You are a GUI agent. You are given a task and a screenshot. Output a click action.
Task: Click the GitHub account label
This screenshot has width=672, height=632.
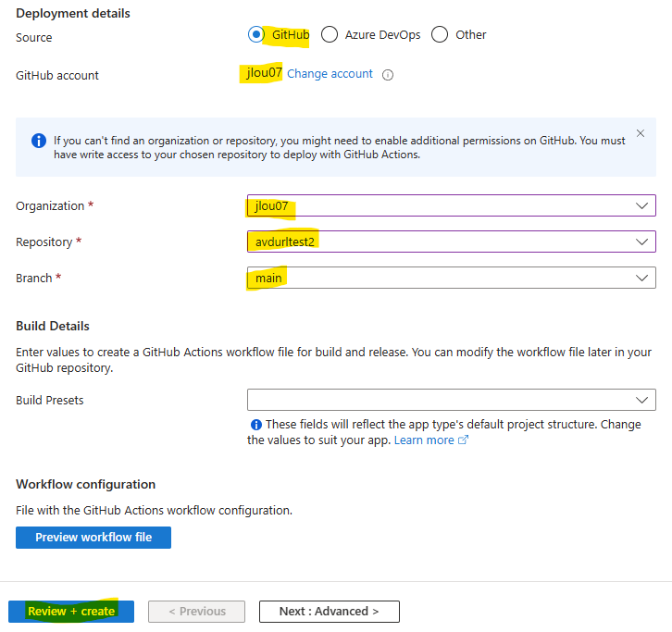(x=57, y=75)
